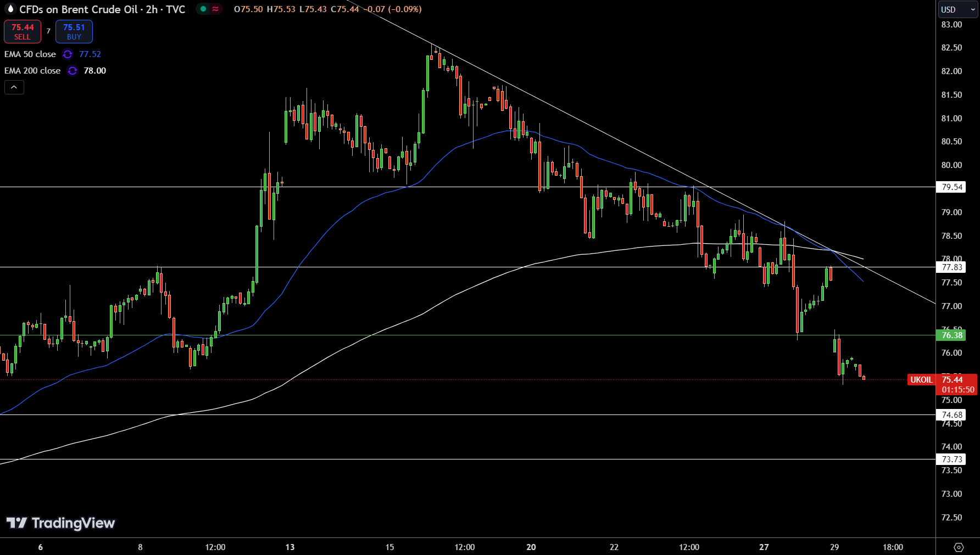
Task: Select the EMA 200 close indicator label
Action: [32, 71]
